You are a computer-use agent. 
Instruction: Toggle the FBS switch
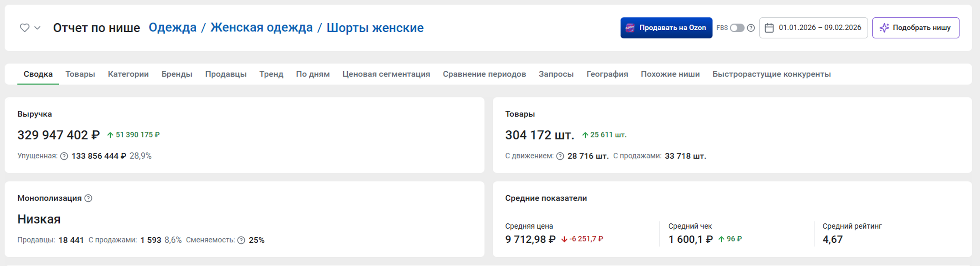(736, 28)
